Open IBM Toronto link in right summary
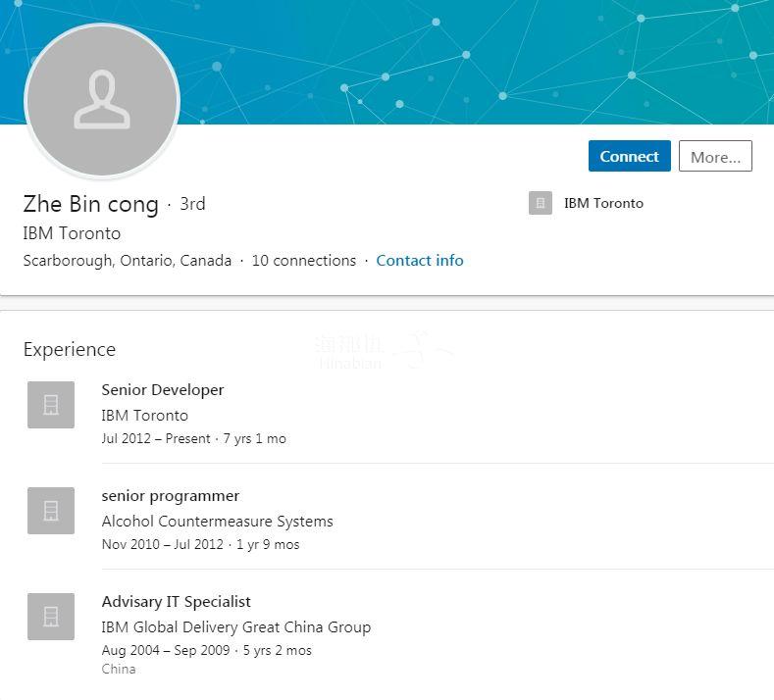The image size is (774, 700). [x=603, y=203]
